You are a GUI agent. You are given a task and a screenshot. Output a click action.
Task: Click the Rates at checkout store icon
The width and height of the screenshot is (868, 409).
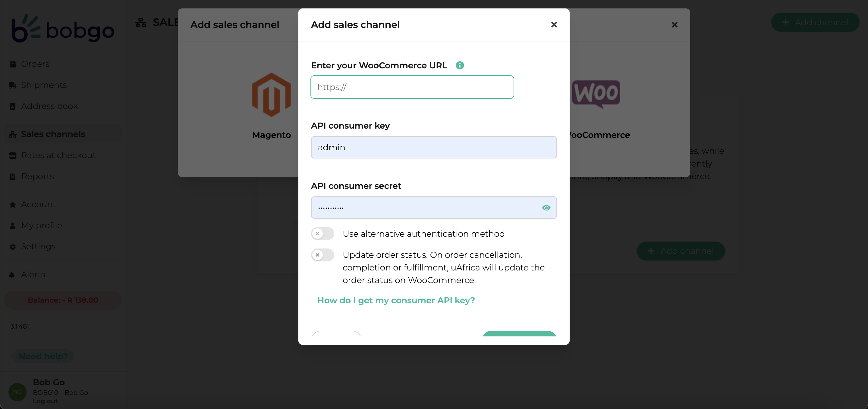coord(13,155)
